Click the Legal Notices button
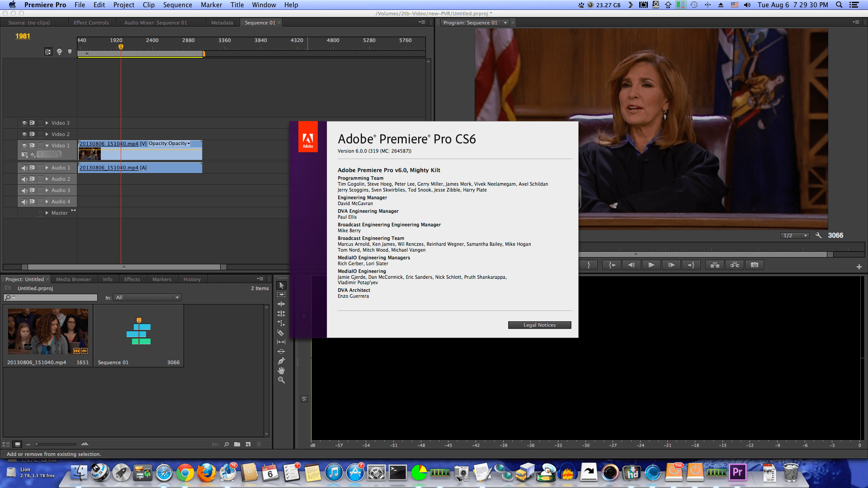The height and width of the screenshot is (488, 868). [539, 325]
